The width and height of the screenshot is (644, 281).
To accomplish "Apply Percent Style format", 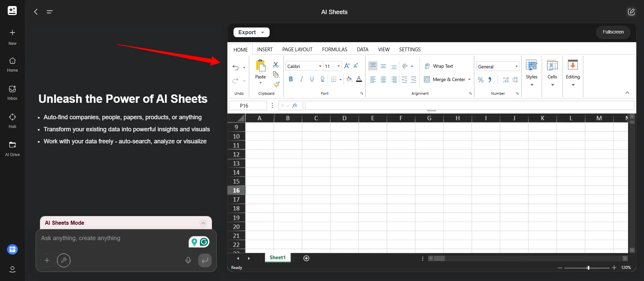I will click(481, 80).
